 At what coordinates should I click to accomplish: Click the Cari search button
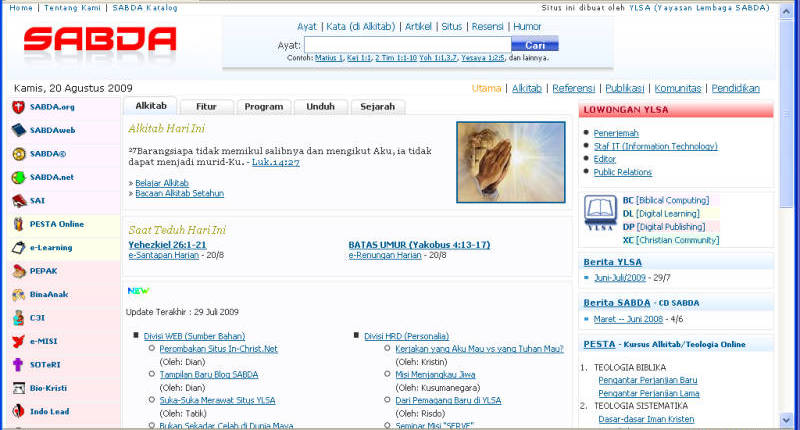(x=535, y=45)
